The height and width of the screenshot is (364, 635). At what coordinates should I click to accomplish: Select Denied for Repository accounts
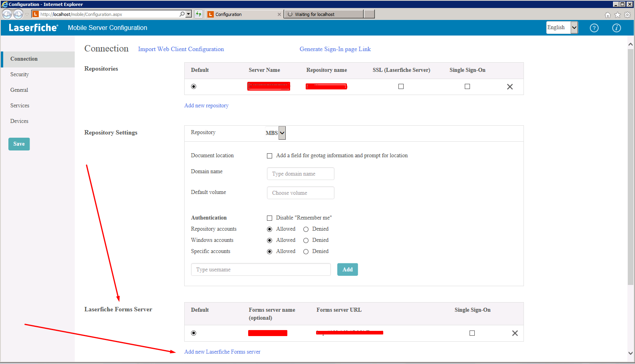306,229
